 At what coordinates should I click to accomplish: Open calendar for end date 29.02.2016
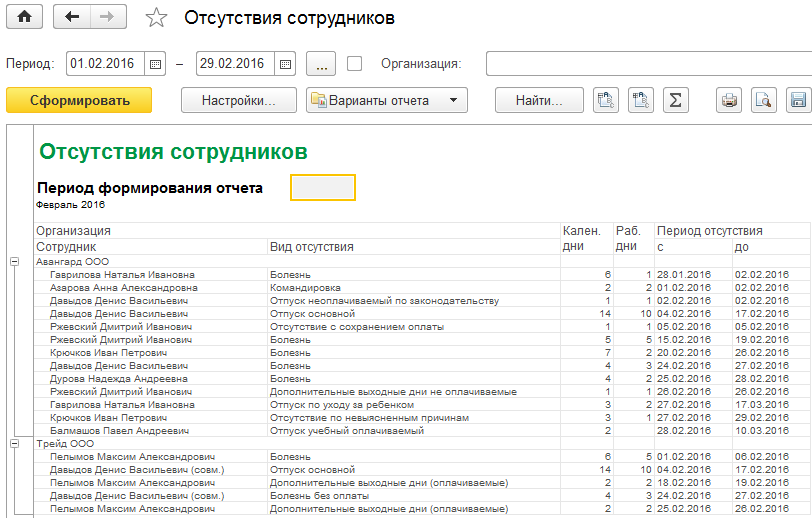pos(285,64)
